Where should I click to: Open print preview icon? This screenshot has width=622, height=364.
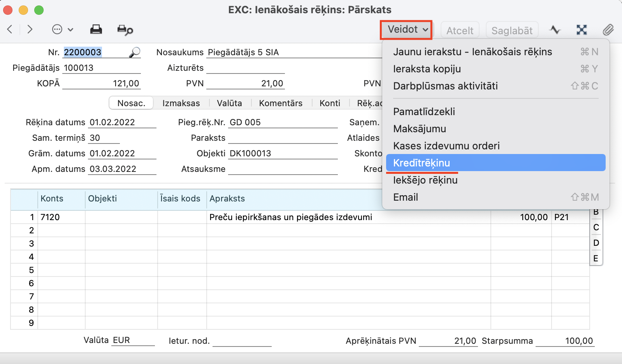click(125, 30)
